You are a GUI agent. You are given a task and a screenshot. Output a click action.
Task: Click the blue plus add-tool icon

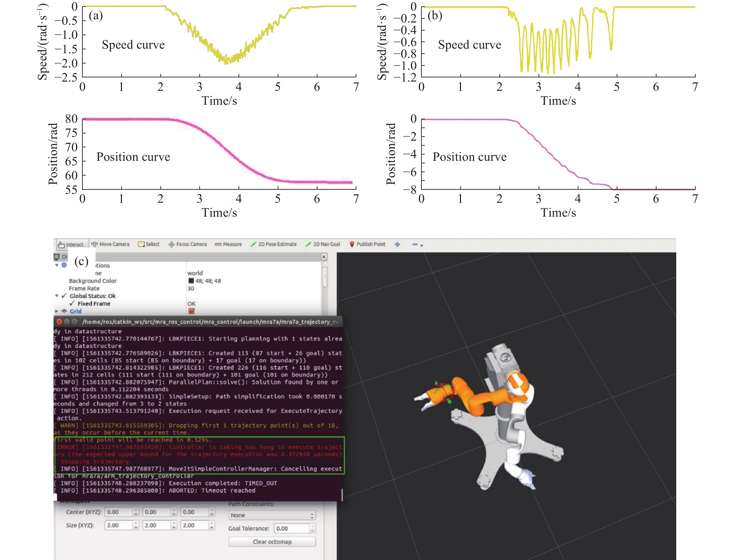[x=397, y=244]
